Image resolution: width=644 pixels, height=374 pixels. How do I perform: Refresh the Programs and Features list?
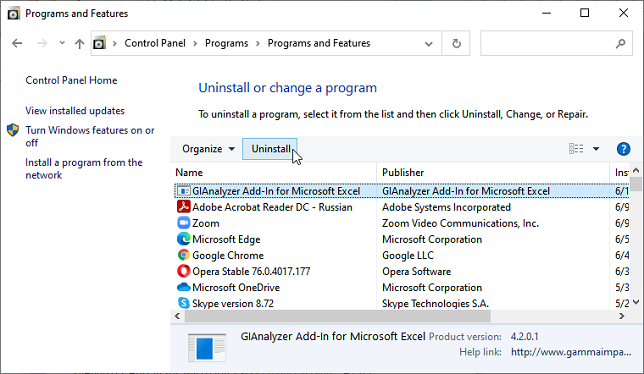coord(456,44)
